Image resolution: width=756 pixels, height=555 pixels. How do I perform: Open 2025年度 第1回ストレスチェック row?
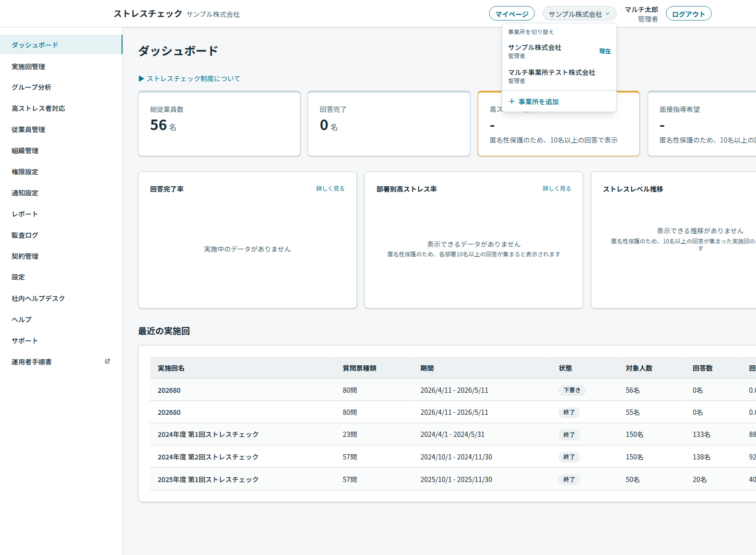click(x=453, y=479)
